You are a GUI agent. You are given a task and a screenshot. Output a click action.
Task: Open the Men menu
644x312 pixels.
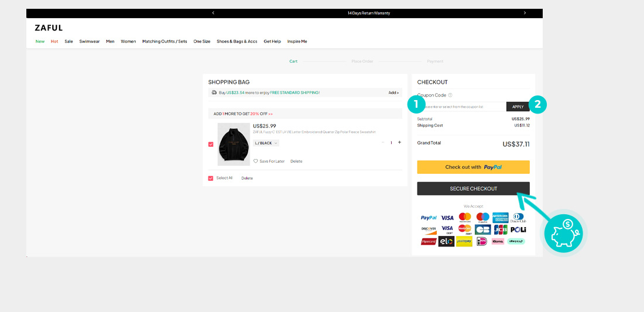pyautogui.click(x=110, y=42)
